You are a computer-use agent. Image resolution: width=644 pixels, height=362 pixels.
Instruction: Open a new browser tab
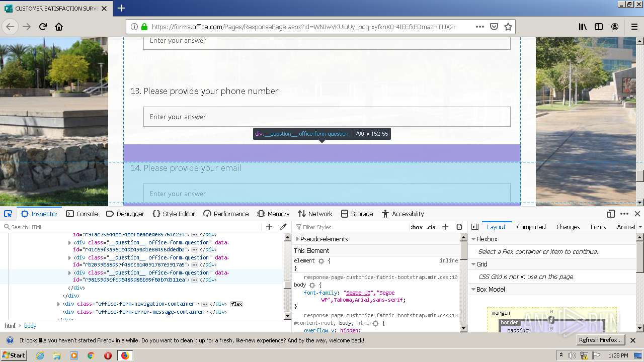121,8
